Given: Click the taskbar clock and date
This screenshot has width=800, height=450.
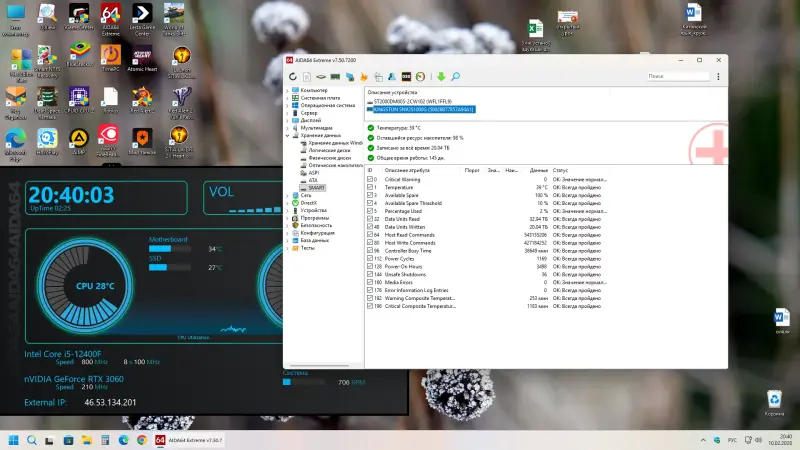Looking at the screenshot, I should click(x=780, y=440).
